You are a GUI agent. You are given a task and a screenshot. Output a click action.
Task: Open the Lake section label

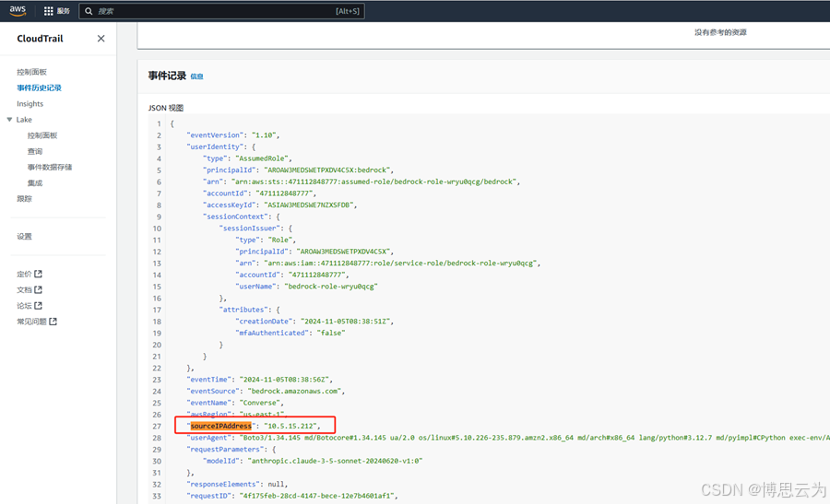(x=24, y=120)
